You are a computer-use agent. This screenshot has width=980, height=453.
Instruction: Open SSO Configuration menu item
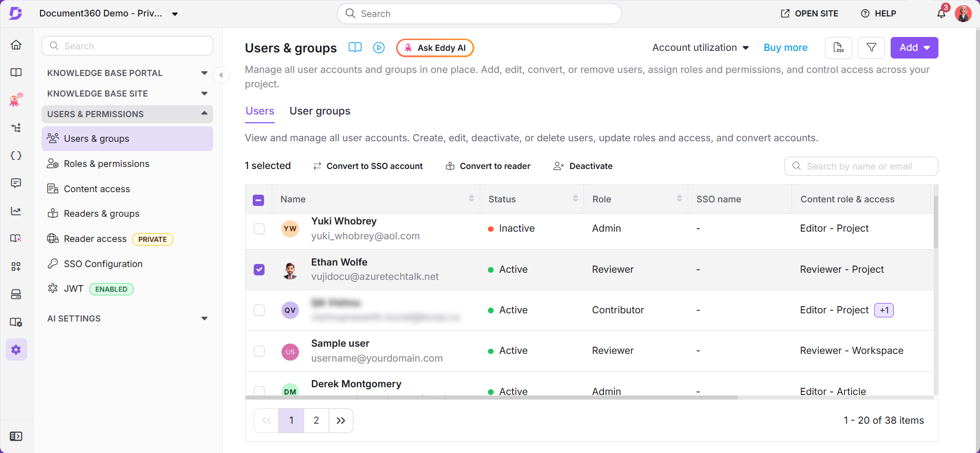127,264
